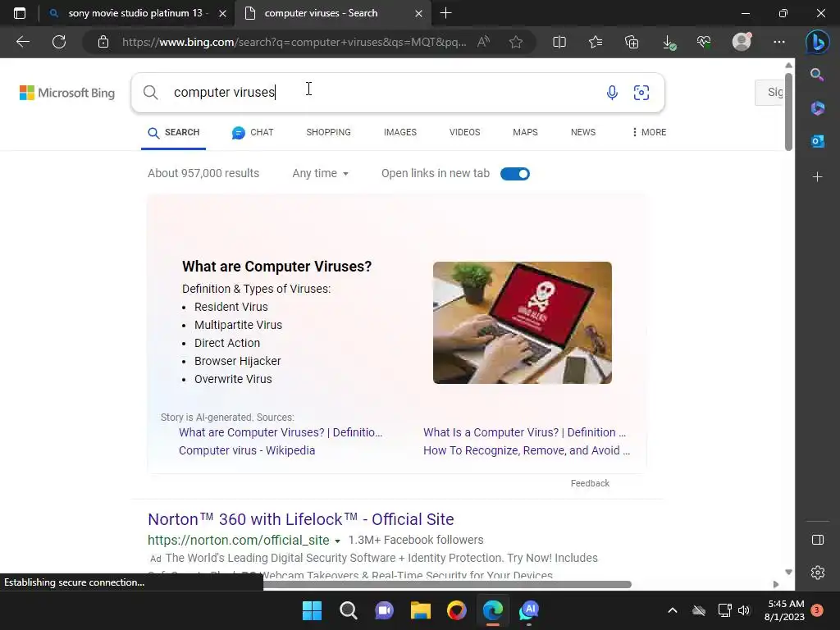Toggle the sidebar visibility icon
This screenshot has height=630, width=840.
coord(818,540)
